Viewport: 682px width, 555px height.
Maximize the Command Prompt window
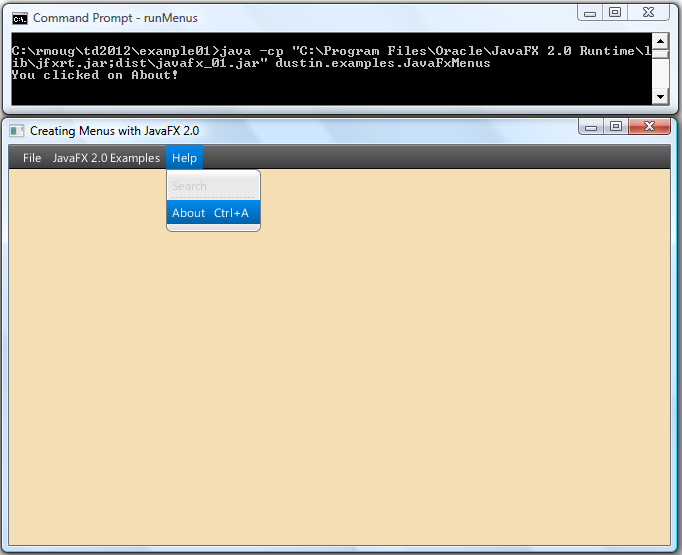615,13
